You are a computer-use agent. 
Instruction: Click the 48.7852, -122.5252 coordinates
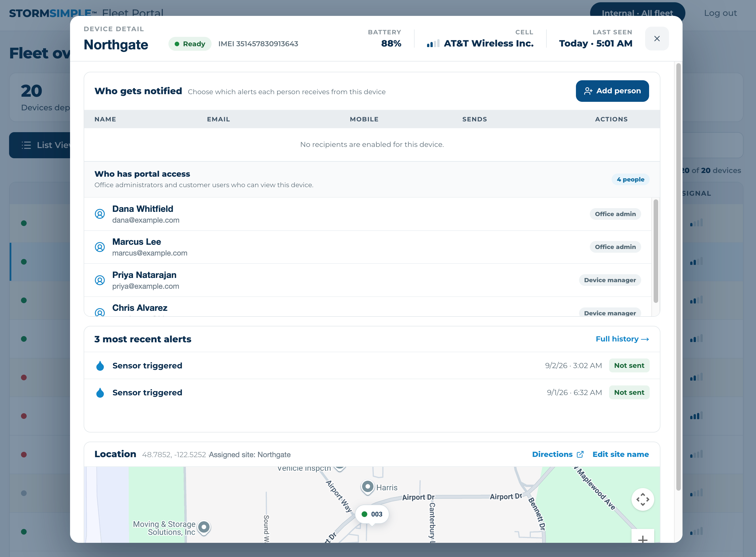[174, 455]
